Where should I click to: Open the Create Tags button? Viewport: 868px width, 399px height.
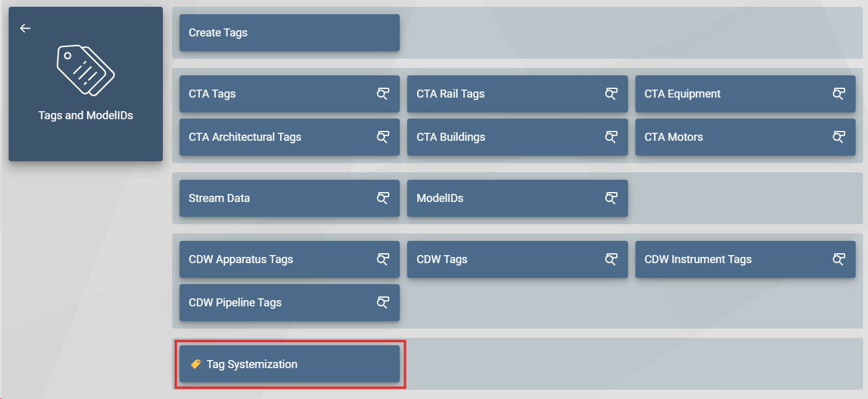tap(289, 33)
